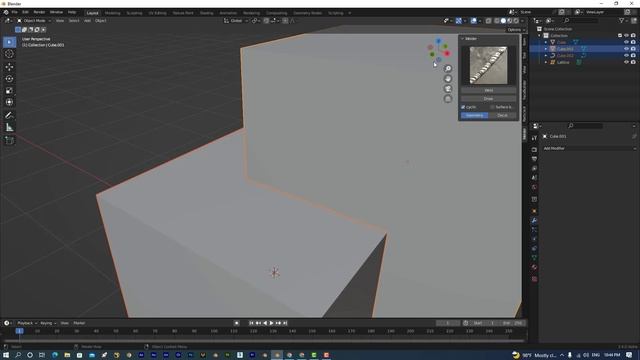Open the Object Data properties tab
640x360 pixels.
pos(534,258)
